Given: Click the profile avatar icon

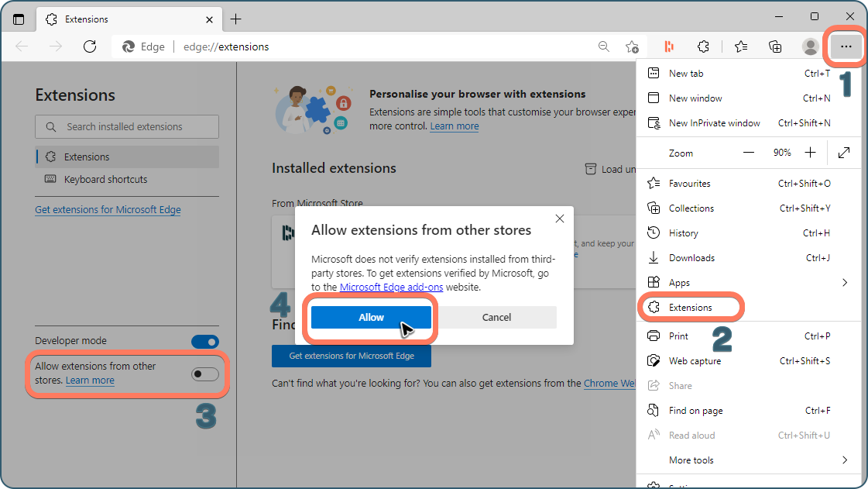Looking at the screenshot, I should (x=811, y=46).
